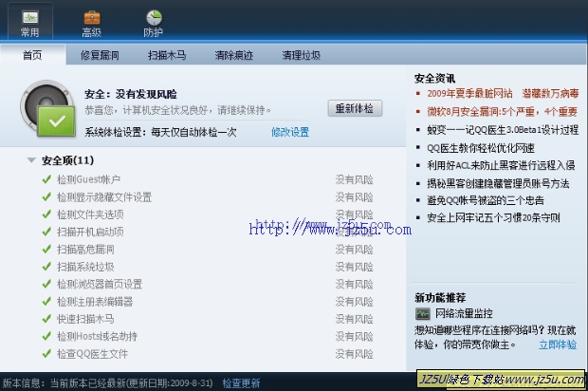Click the 立即体验 link
588x391 pixels.
pos(558,344)
